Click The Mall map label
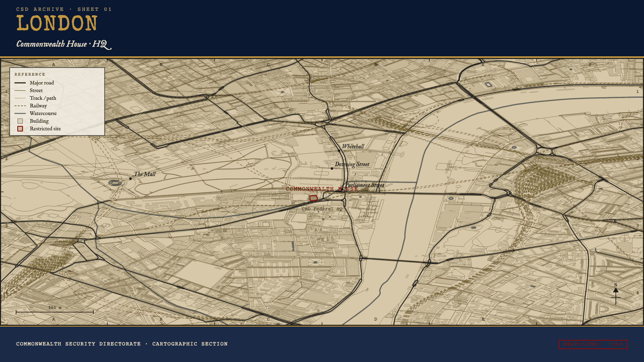This screenshot has width=644, height=362. tap(144, 174)
